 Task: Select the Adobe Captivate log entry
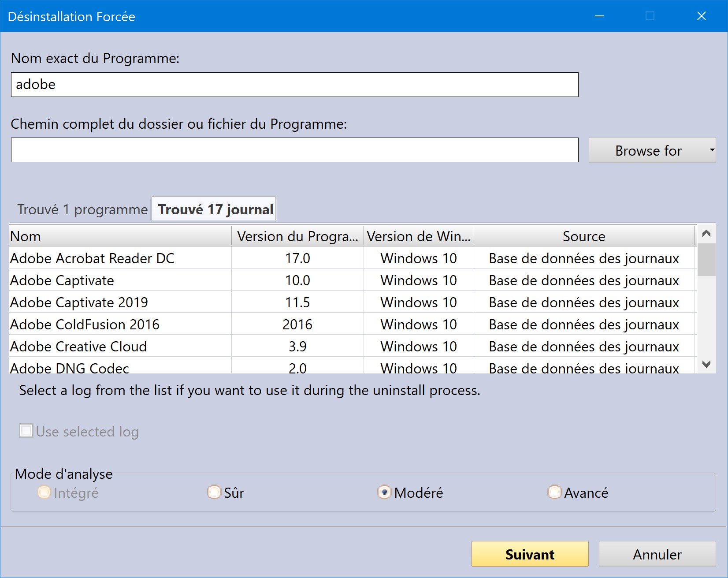point(352,280)
